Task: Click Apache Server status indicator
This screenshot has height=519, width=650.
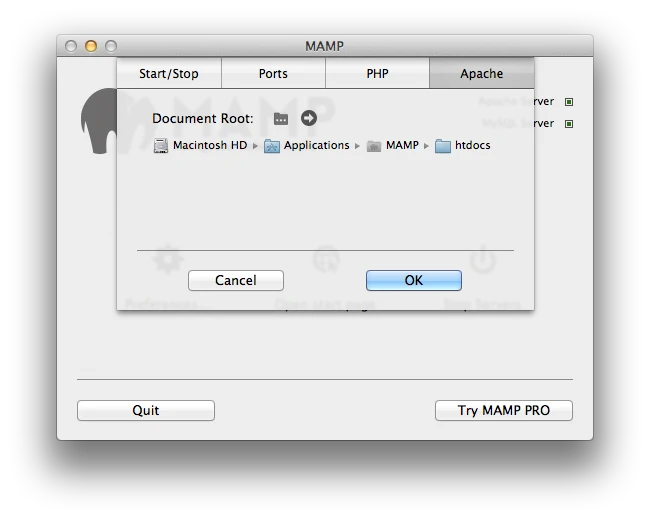Action: coord(569,102)
